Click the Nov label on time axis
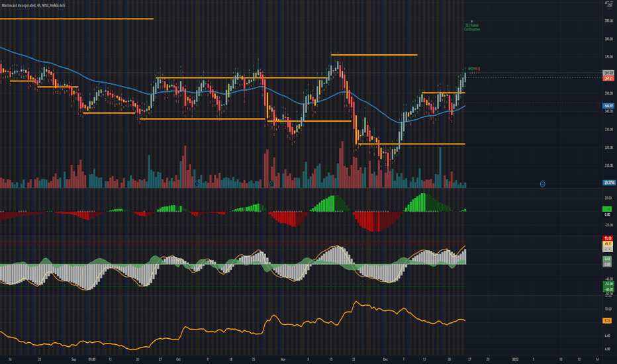Screen dimensions: 617x364 click(x=283, y=359)
